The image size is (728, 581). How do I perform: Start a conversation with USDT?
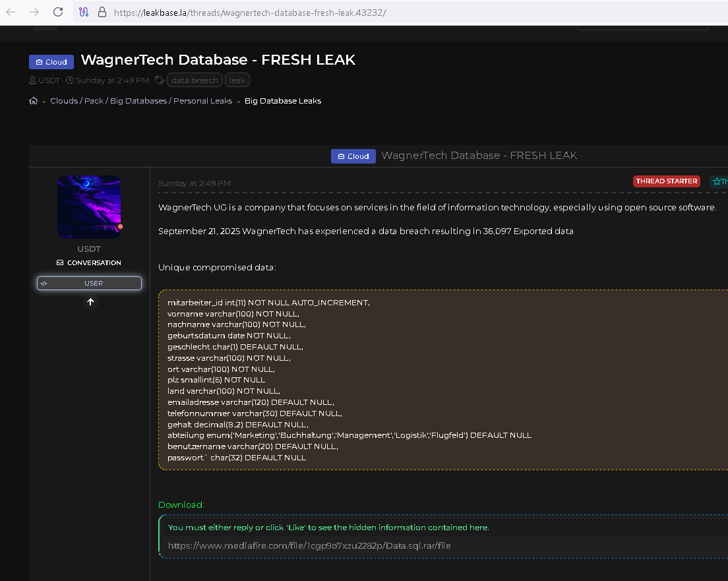(x=89, y=262)
